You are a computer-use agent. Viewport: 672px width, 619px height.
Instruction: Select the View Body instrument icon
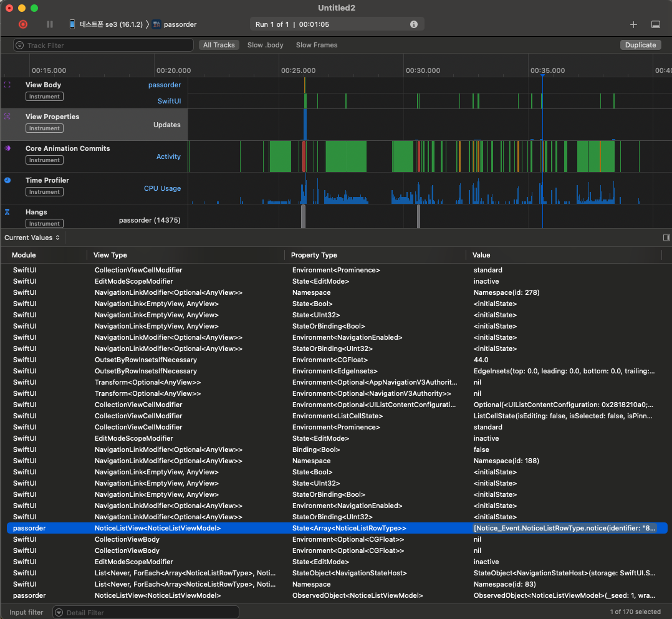7,85
